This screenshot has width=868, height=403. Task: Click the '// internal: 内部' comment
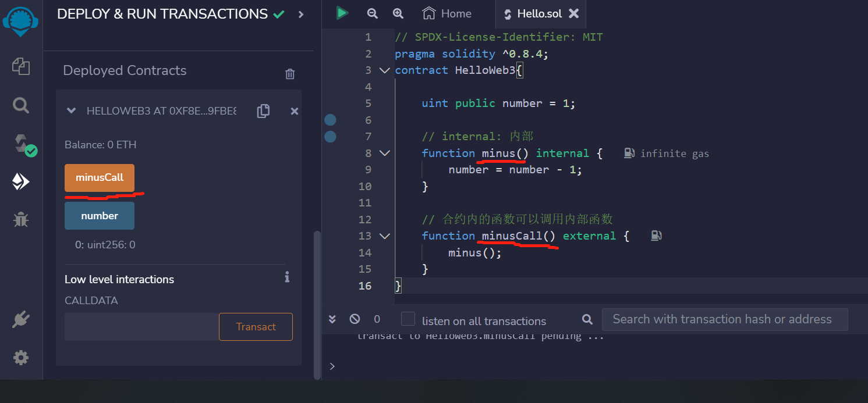click(477, 136)
